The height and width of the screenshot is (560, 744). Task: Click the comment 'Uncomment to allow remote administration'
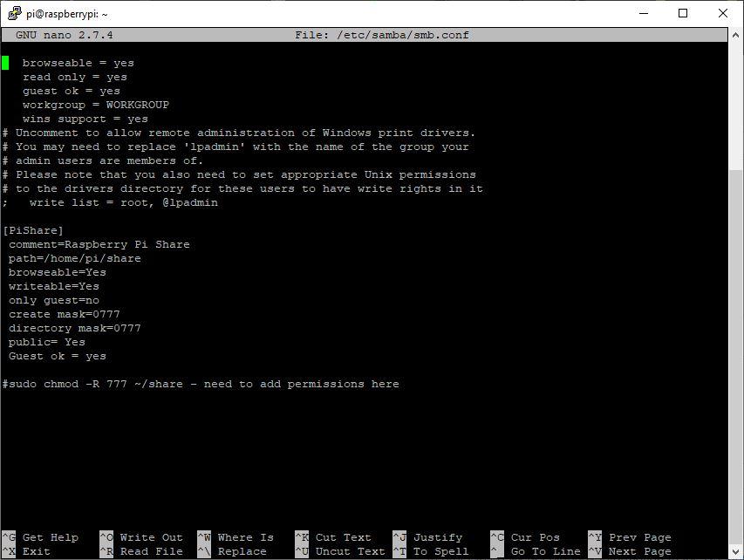point(239,133)
